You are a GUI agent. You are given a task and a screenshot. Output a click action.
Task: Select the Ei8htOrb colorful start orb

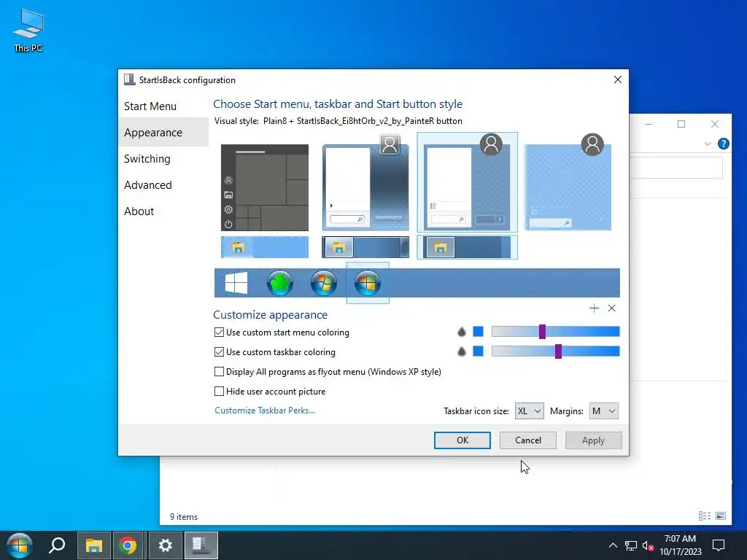pos(368,284)
